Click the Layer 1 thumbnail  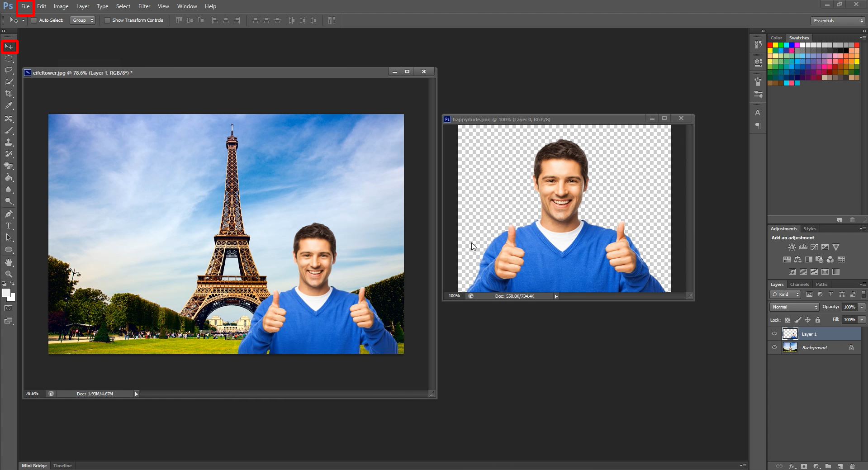point(791,333)
